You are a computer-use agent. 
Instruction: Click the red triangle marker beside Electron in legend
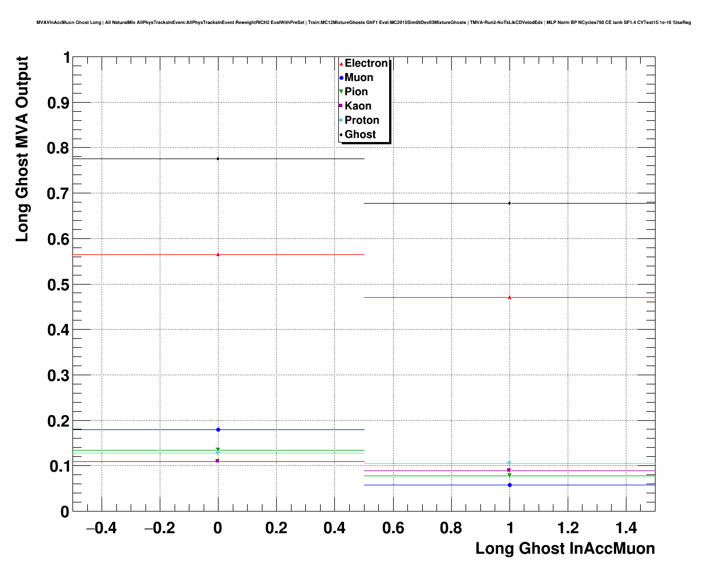tap(341, 63)
